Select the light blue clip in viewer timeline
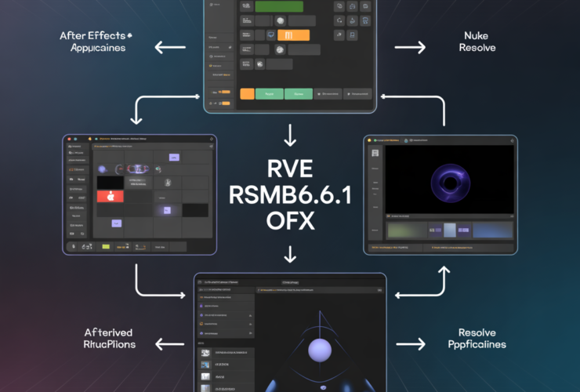The height and width of the screenshot is (392, 580). (449, 230)
